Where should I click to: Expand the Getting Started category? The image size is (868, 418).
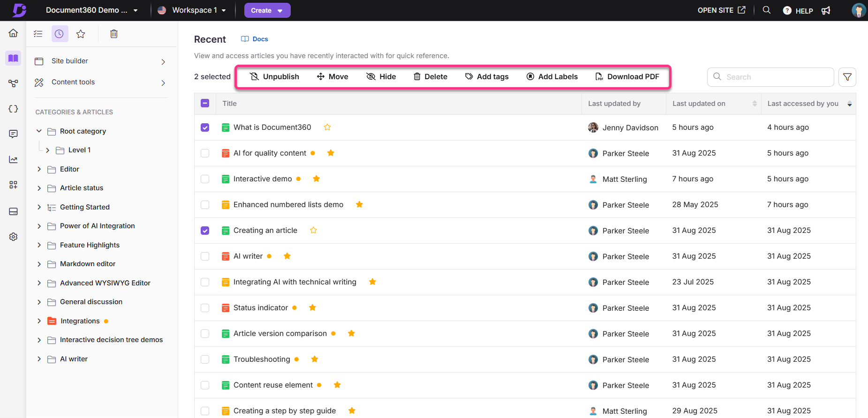coord(39,207)
